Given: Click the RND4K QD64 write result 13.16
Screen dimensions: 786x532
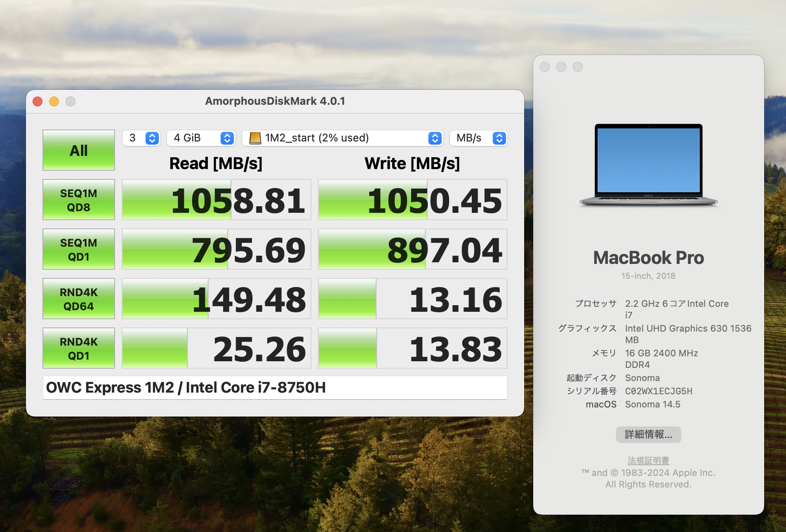Looking at the screenshot, I should click(x=413, y=299).
